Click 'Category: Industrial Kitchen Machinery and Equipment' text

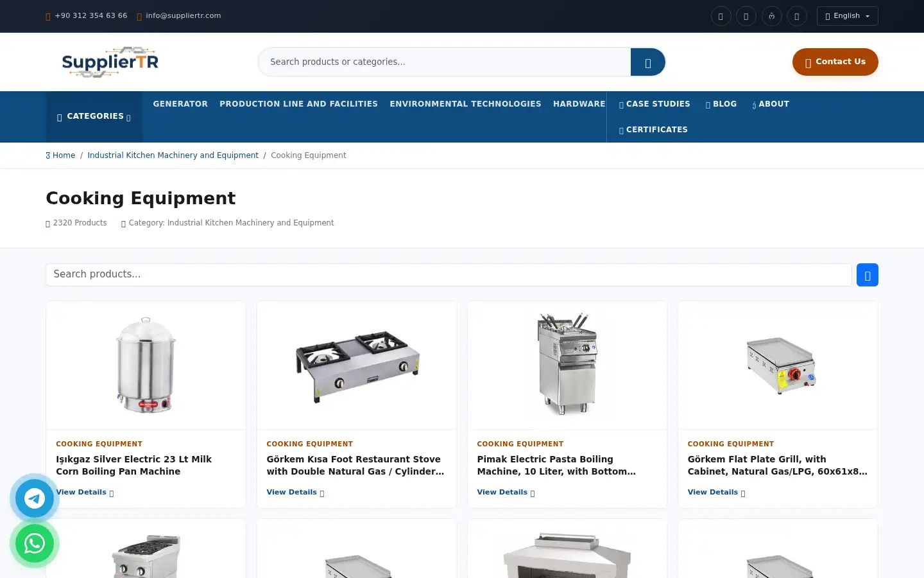coord(228,223)
